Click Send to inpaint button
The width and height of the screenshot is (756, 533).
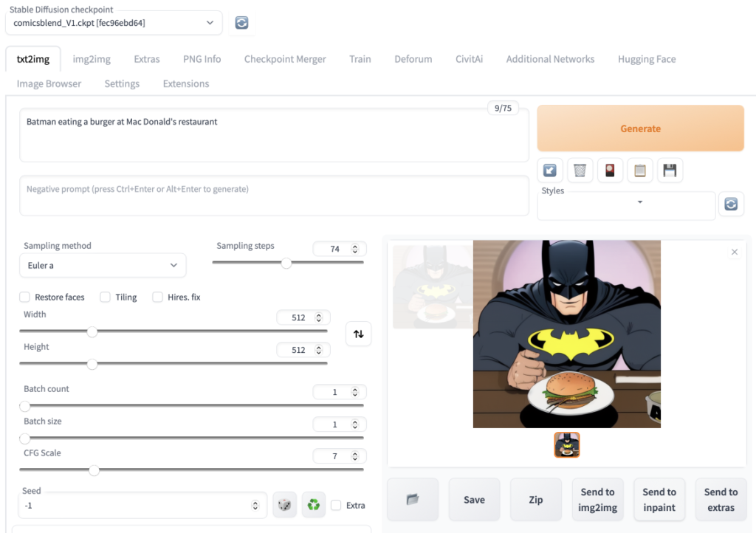coord(659,499)
